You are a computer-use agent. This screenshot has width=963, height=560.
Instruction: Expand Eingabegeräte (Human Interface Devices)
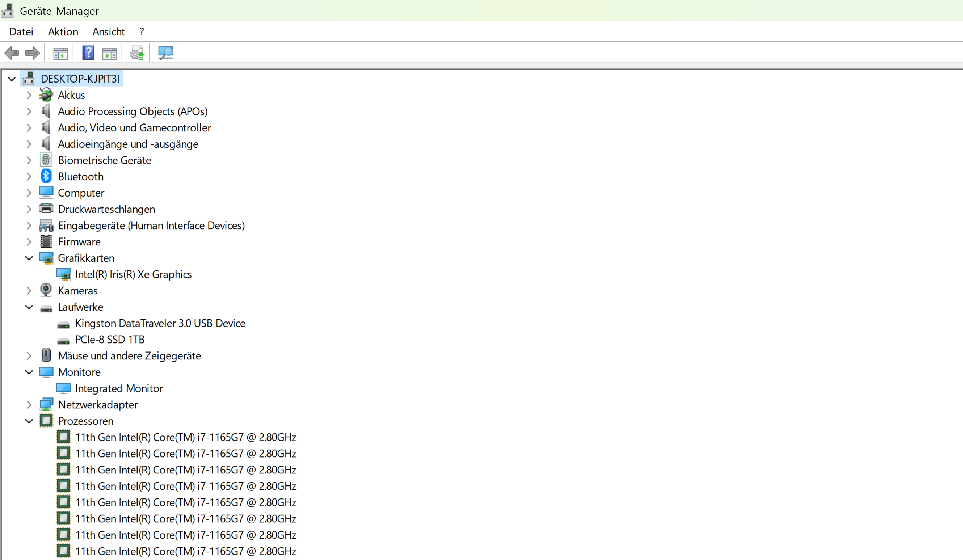point(29,226)
